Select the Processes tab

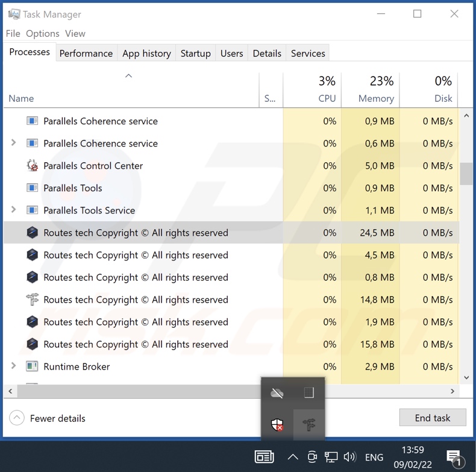30,52
